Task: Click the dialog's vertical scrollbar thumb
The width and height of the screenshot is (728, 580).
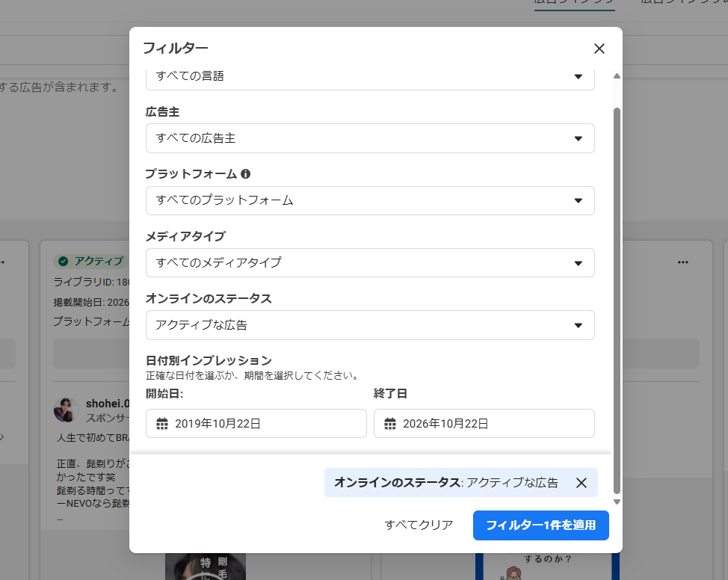Action: [x=617, y=301]
